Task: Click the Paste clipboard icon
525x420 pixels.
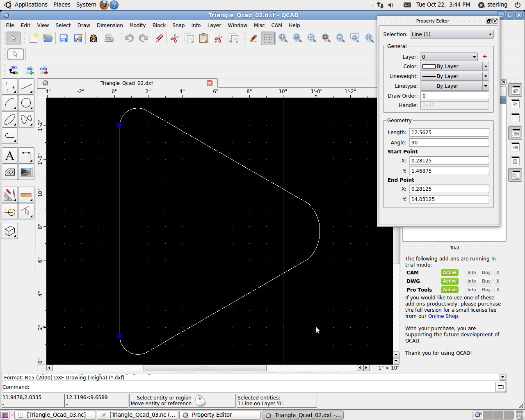Action: pos(203,38)
